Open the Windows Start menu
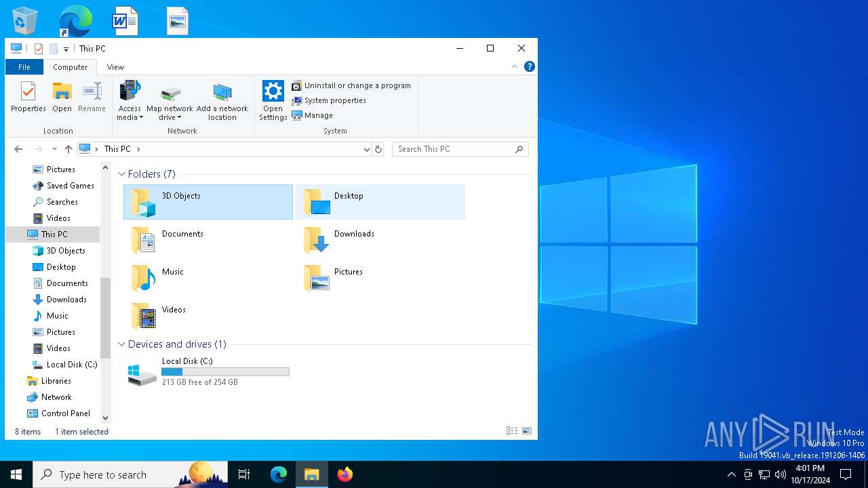This screenshot has height=488, width=868. pos(16,474)
